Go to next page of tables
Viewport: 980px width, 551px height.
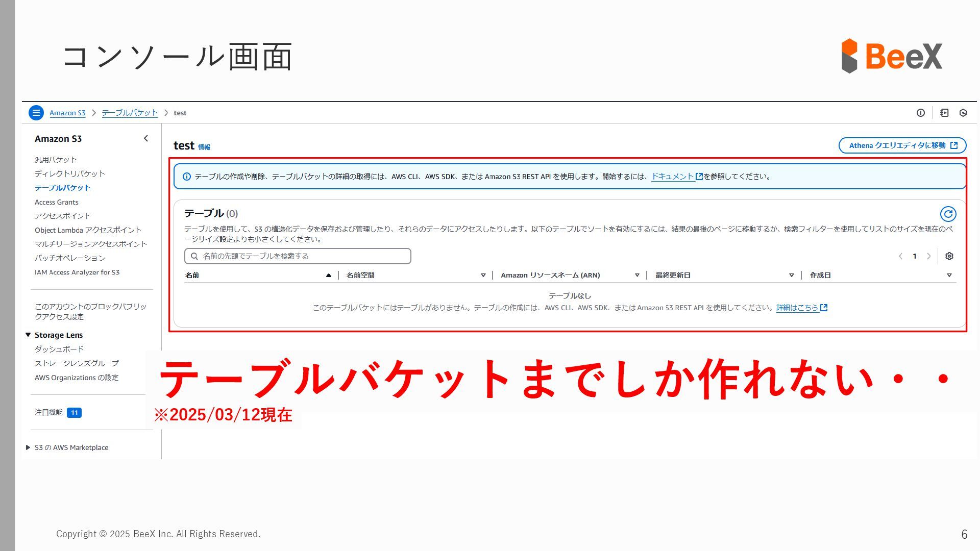coord(928,256)
